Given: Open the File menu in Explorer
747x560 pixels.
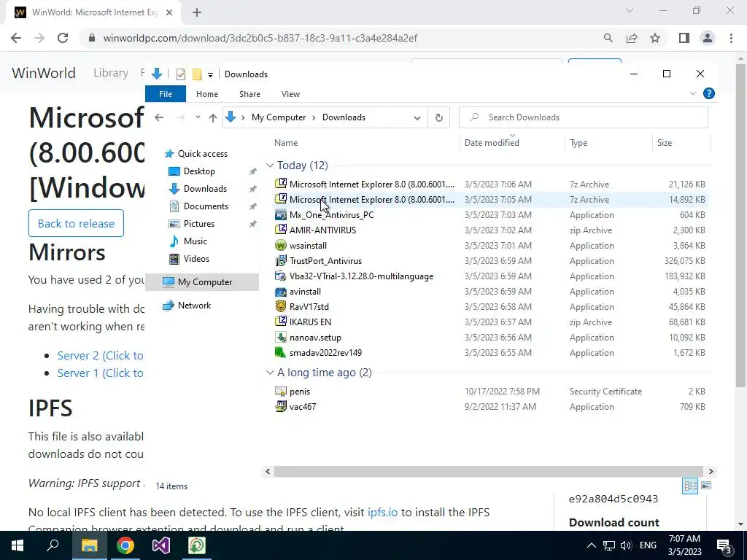Looking at the screenshot, I should pyautogui.click(x=166, y=94).
